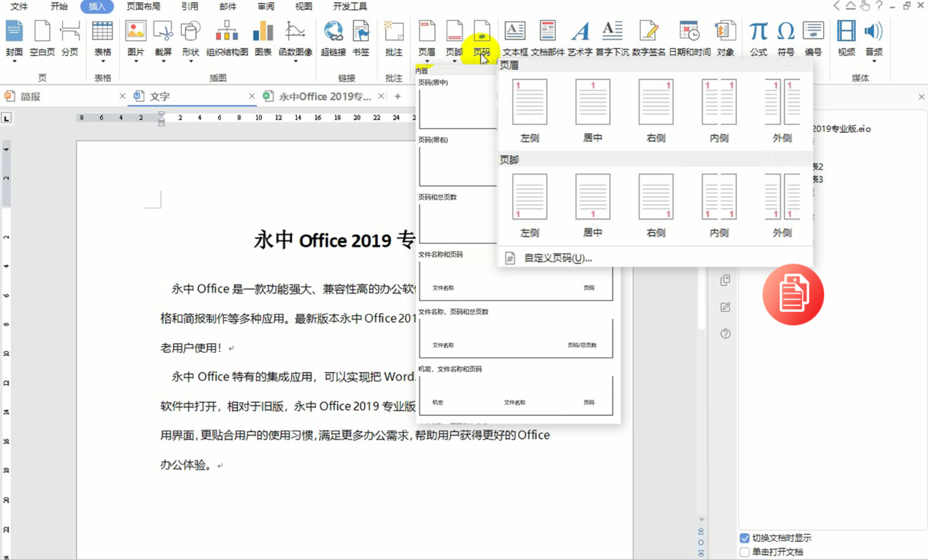Switch to the 开始 ribbon tab

tap(59, 6)
